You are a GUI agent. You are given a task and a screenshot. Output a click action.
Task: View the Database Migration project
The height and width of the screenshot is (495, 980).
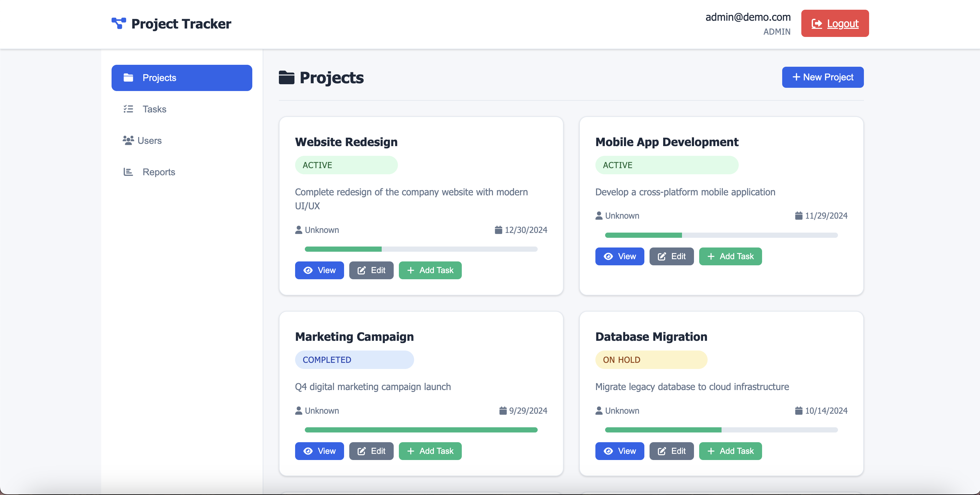[619, 451]
